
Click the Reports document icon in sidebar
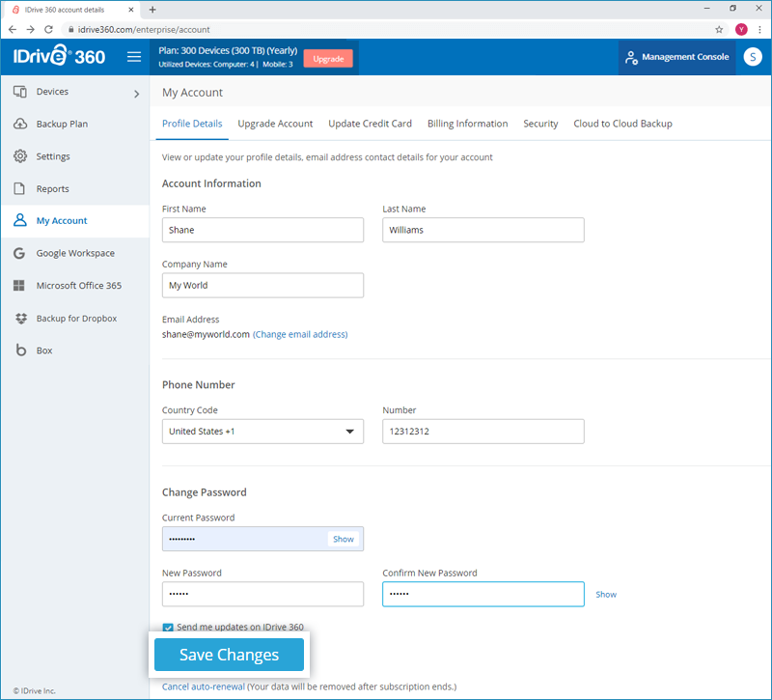tap(20, 189)
